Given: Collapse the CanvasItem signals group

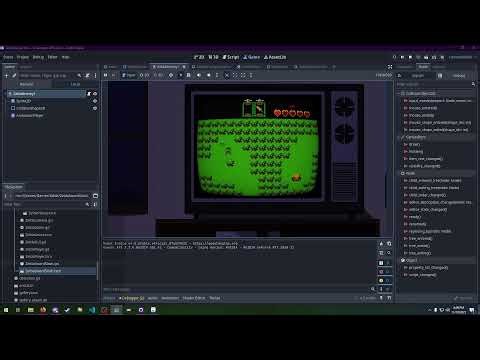Looking at the screenshot, I should pyautogui.click(x=399, y=137).
